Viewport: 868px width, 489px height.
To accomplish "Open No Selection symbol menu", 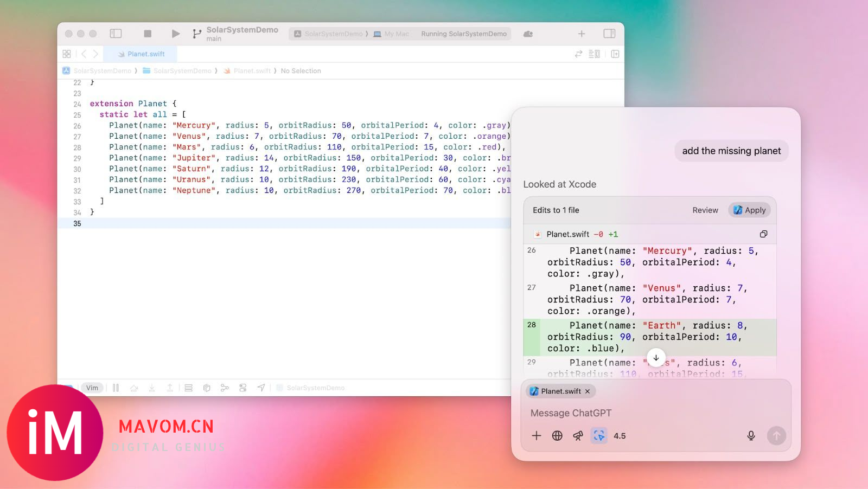I will [x=301, y=70].
